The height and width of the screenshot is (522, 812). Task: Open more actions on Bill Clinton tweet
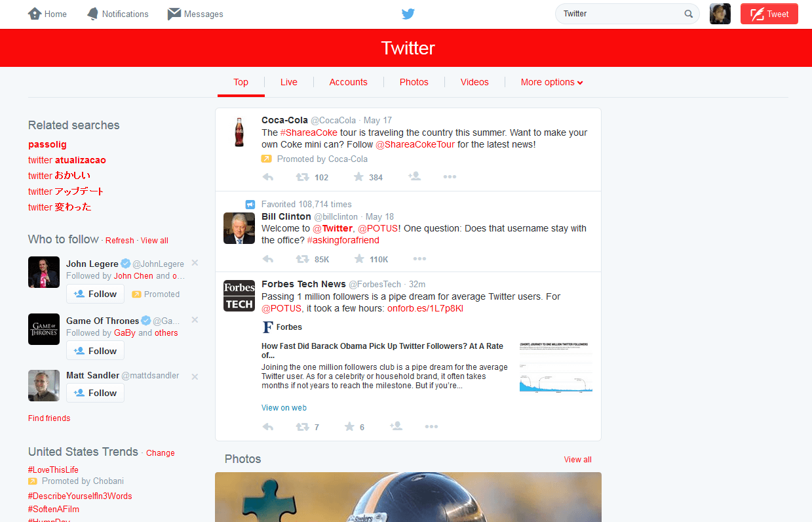(419, 259)
